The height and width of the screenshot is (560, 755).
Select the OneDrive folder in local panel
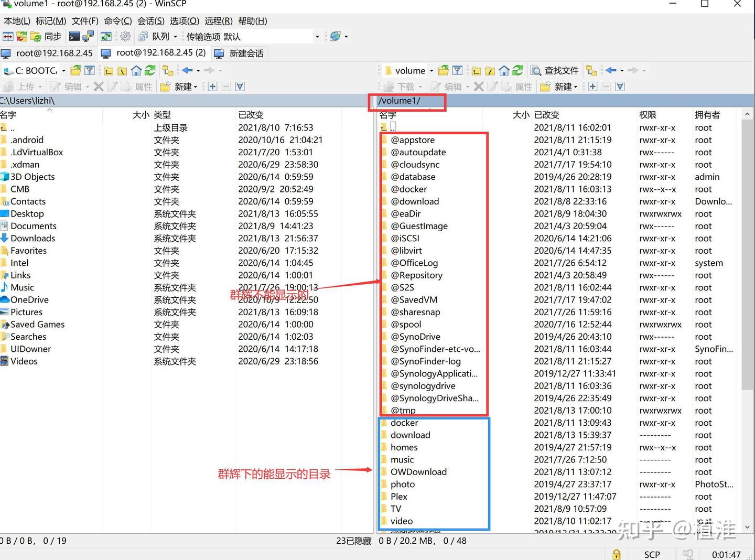[29, 300]
